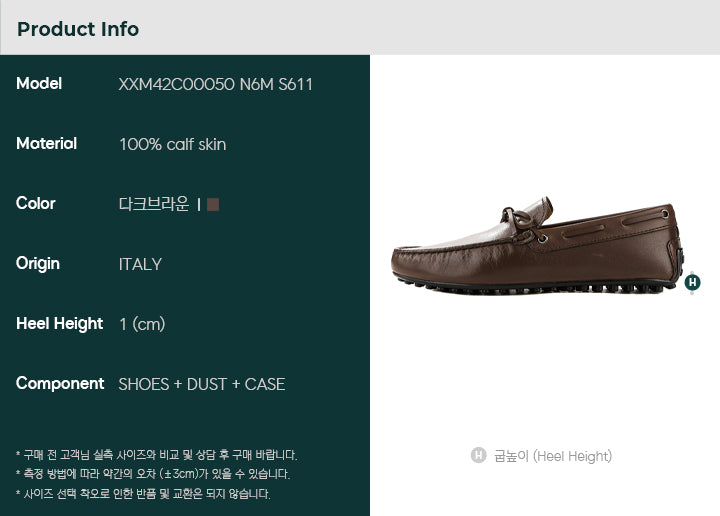Select the dark brown color swatch

coord(213,204)
